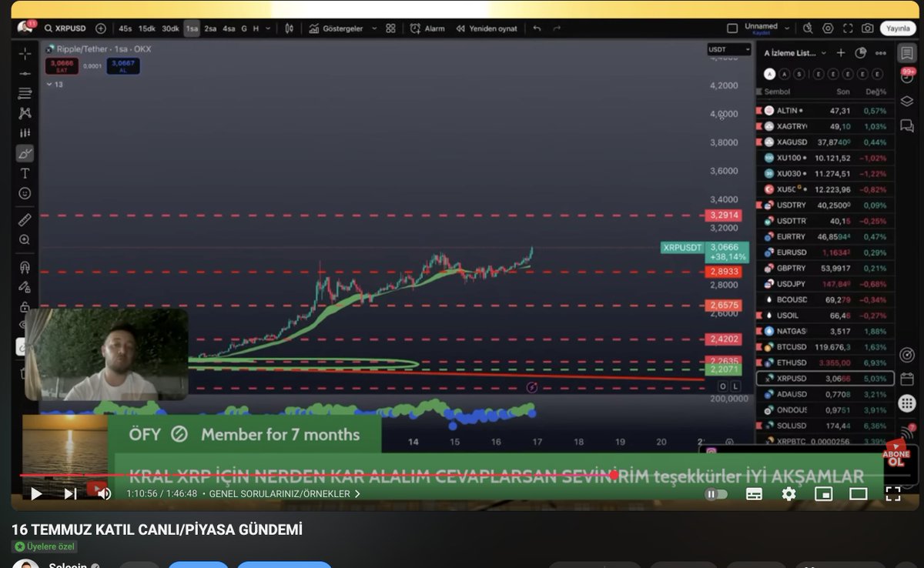Click the red progress bar scrubber
Image resolution: width=924 pixels, height=568 pixels.
[614, 476]
